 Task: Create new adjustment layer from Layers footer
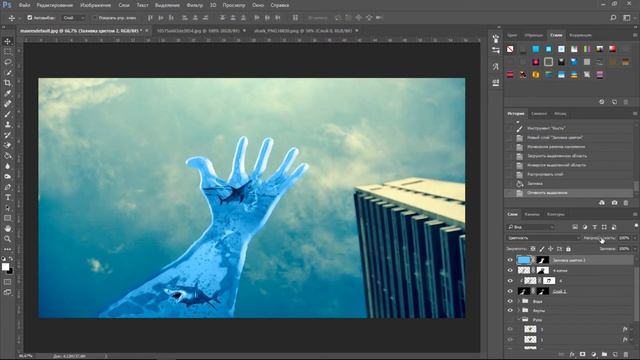[x=593, y=354]
